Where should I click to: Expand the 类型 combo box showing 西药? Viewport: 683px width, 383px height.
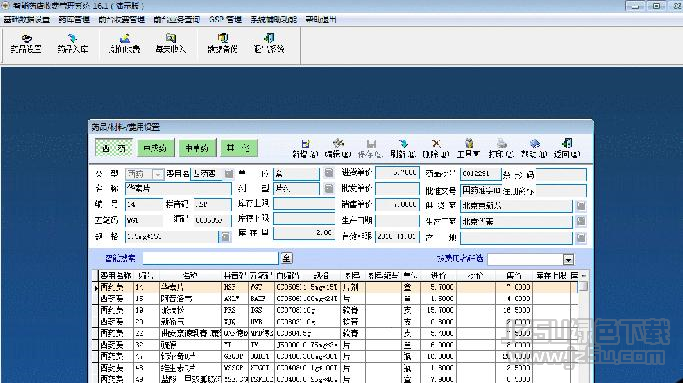click(158, 174)
